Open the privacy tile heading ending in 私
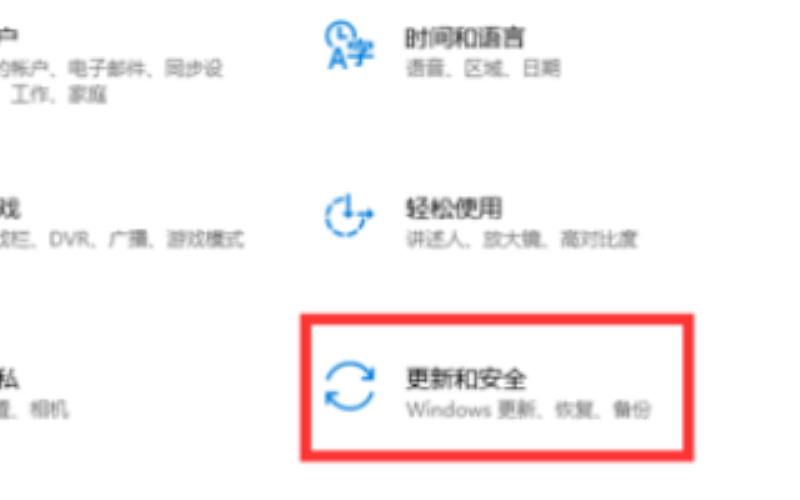This screenshot has height=500, width=800. coord(9,379)
